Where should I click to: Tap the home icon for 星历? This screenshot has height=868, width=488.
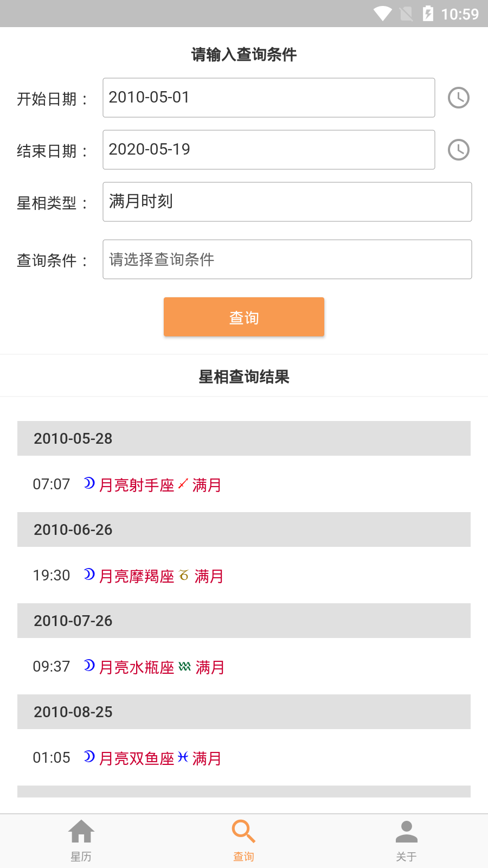(81, 831)
